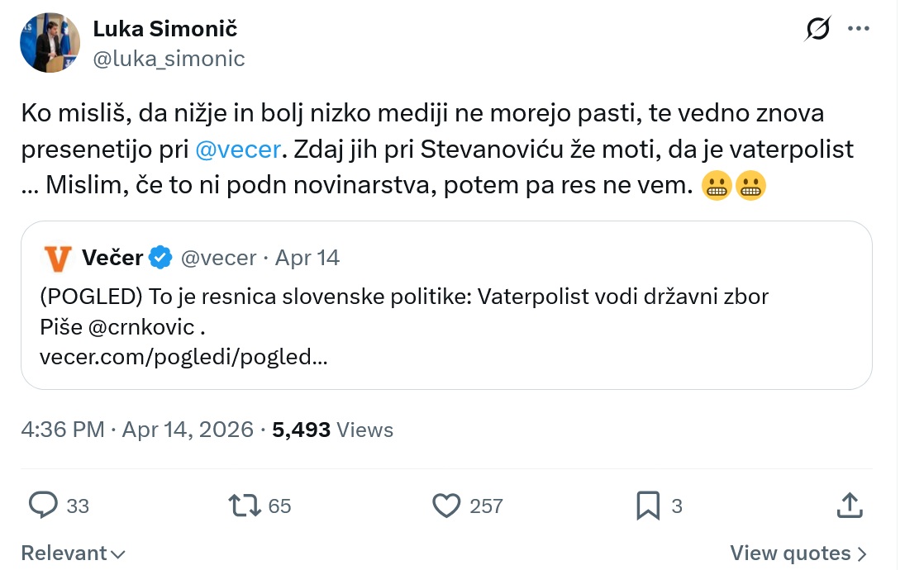
Task: Open the @vecer mention link
Action: coord(239,150)
